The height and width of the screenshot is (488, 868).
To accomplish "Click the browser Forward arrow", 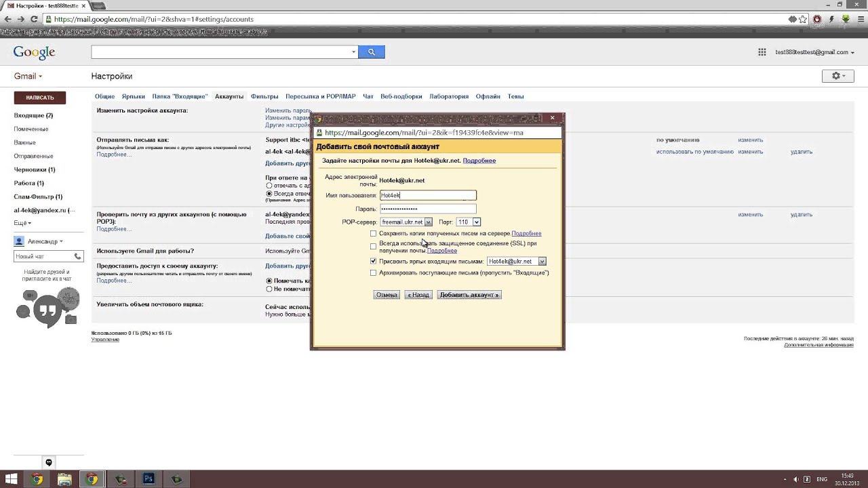I will (21, 19).
